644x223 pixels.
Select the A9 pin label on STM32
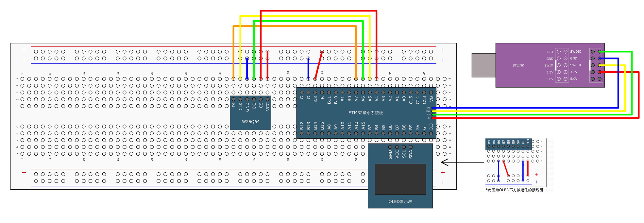[x=336, y=127]
